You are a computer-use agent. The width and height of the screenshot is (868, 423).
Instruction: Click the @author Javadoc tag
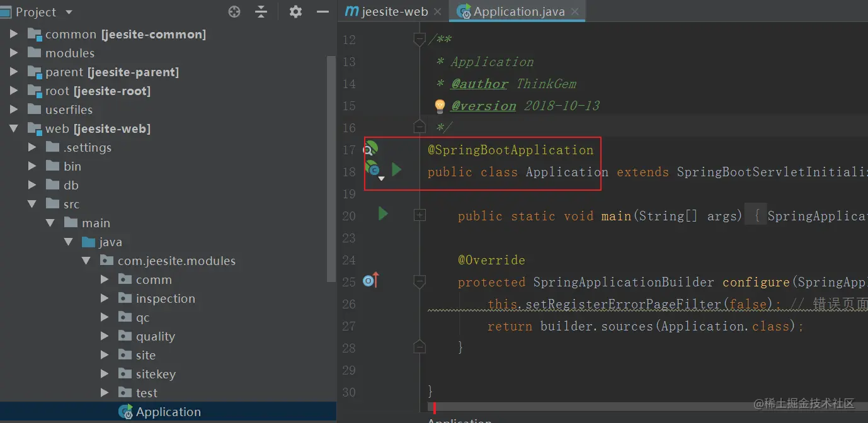479,84
